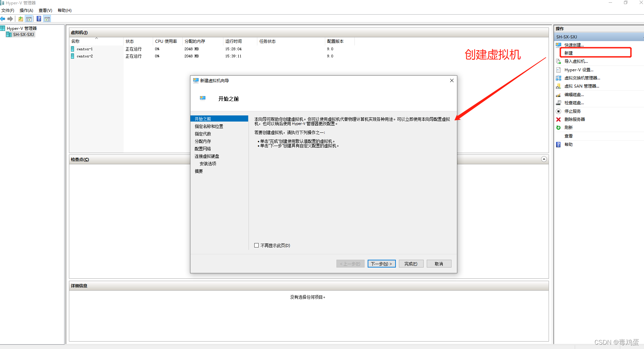This screenshot has height=349, width=644.
Task: Click the 虚拟机 panel header
Action: (x=309, y=33)
